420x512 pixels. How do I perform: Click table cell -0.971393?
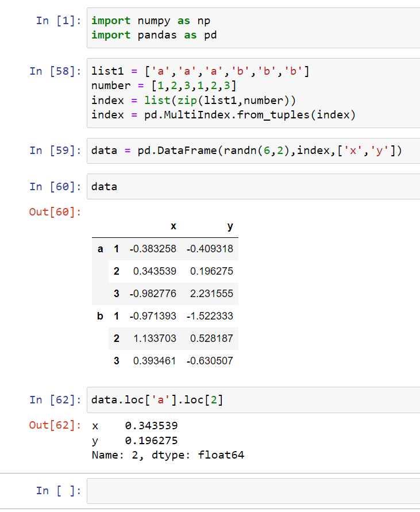153,316
